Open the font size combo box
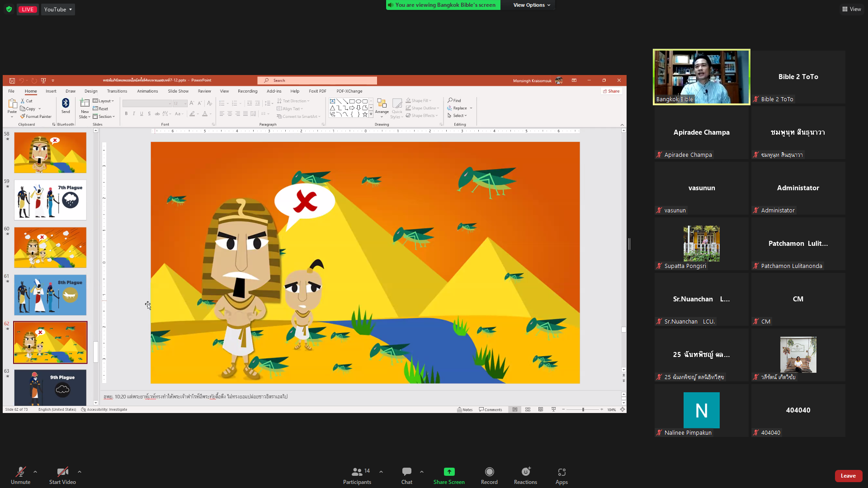 [x=179, y=103]
